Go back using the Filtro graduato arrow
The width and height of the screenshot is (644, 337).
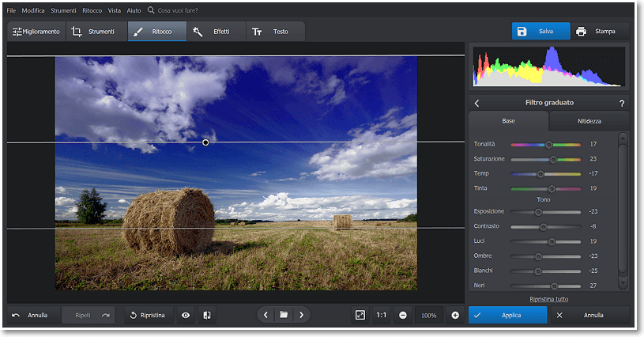(x=476, y=103)
